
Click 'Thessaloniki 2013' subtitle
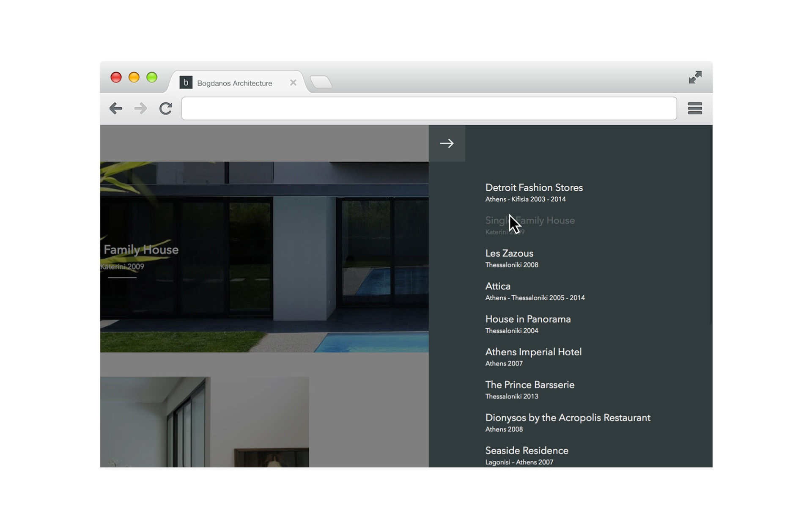point(512,396)
